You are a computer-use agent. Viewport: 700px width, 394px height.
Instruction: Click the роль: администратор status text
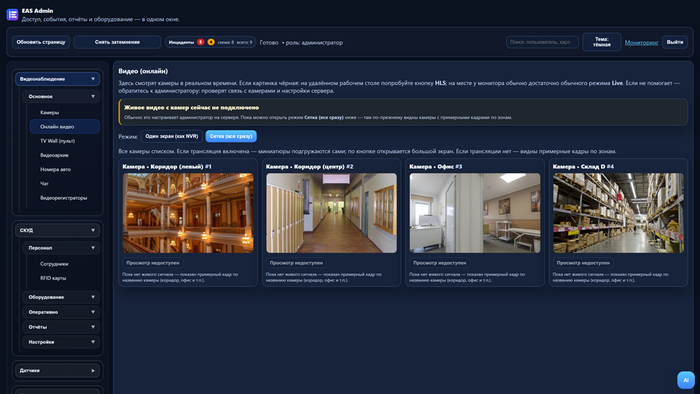click(314, 42)
